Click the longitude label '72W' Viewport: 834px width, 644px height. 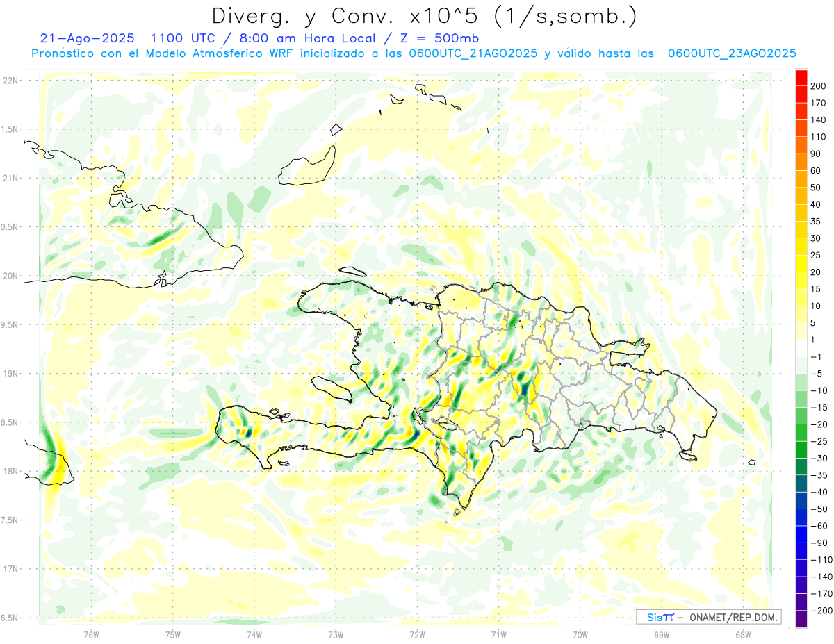[x=417, y=636]
